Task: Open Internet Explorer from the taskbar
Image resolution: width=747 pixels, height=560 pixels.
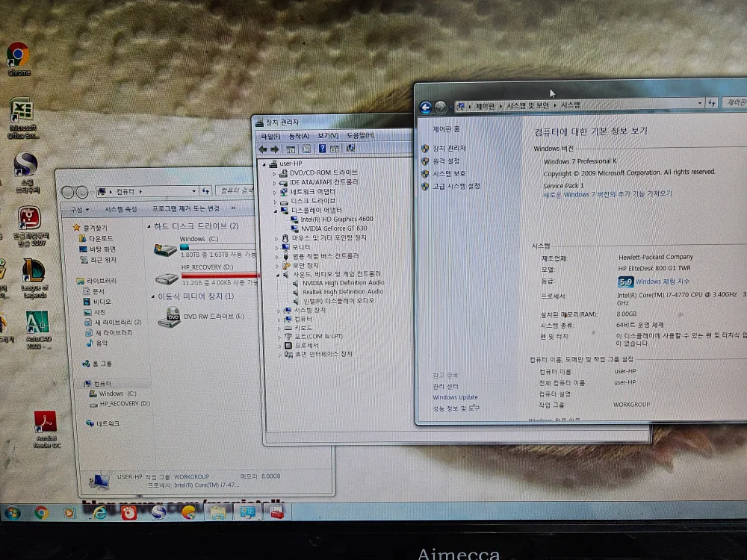Action: click(x=99, y=512)
